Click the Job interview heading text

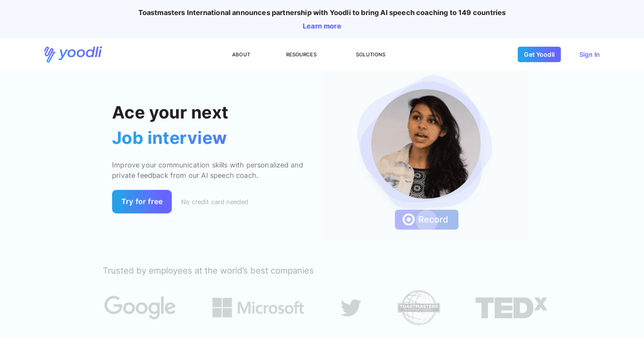pos(169,138)
